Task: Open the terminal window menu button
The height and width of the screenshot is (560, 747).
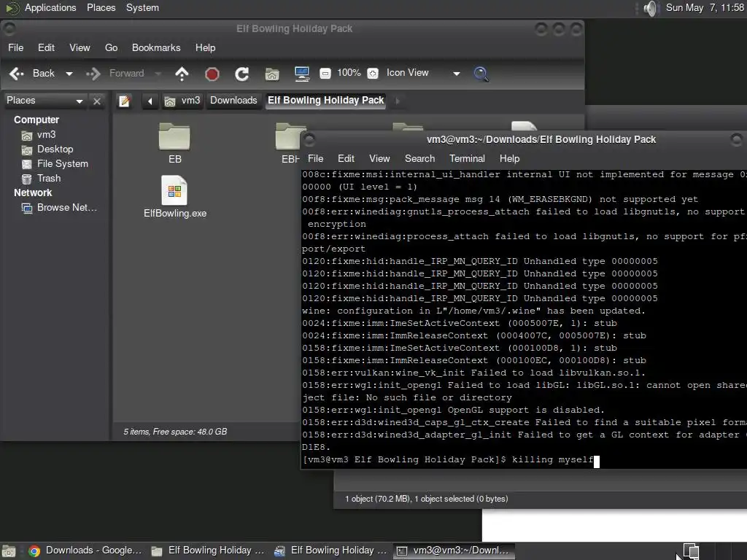Action: click(x=309, y=139)
